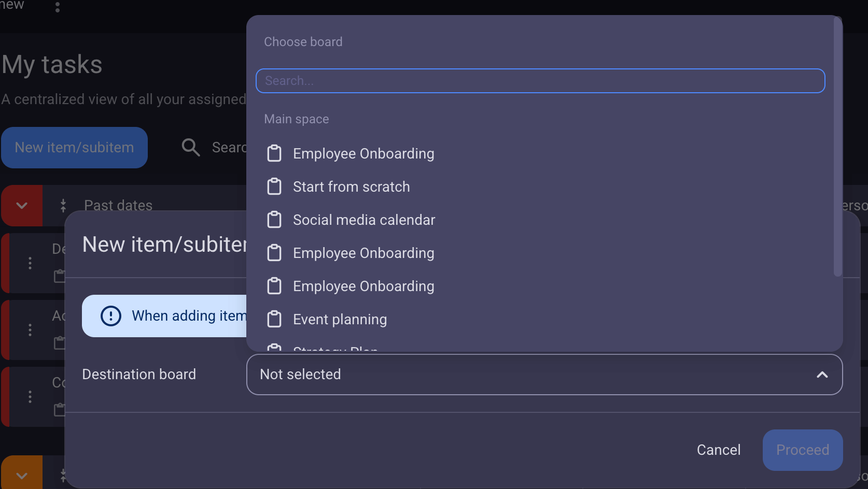Select the Event planning board option
The image size is (868, 489).
click(x=340, y=320)
